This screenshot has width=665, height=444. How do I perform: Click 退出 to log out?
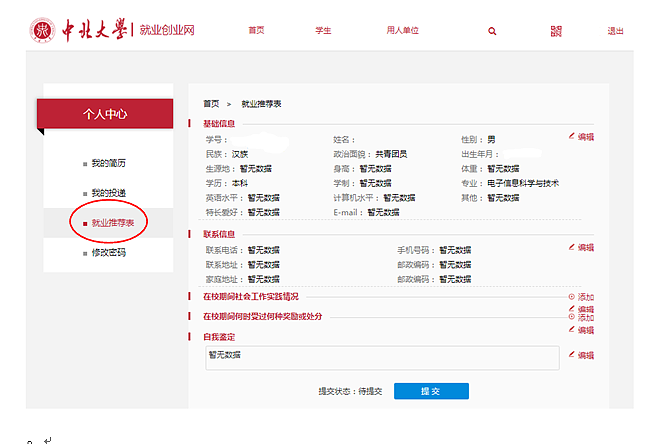pyautogui.click(x=615, y=31)
